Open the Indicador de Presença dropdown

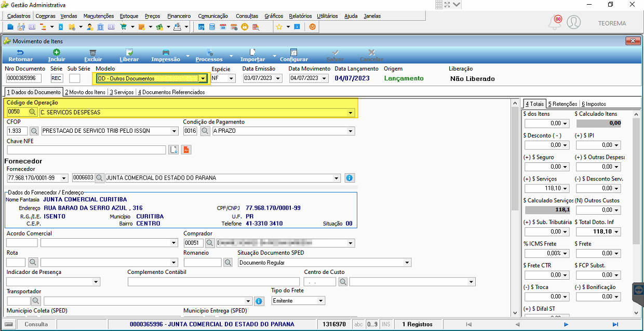96,282
